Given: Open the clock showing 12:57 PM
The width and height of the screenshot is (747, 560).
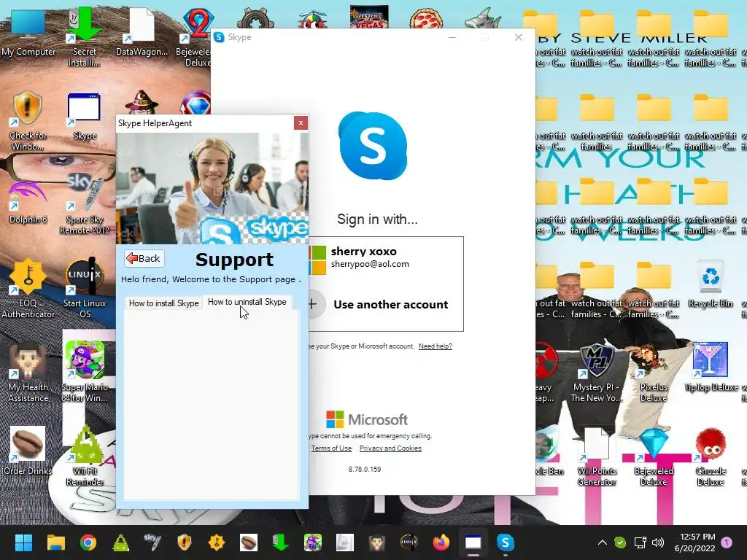Looking at the screenshot, I should pos(694,542).
